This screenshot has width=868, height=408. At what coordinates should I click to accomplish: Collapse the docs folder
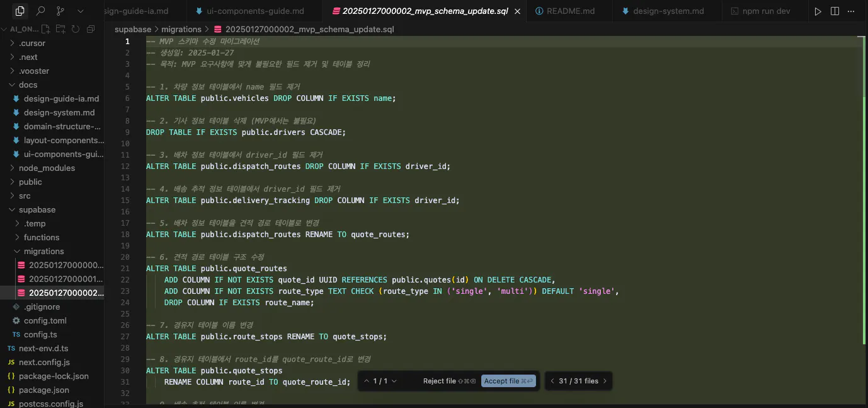coord(52,85)
